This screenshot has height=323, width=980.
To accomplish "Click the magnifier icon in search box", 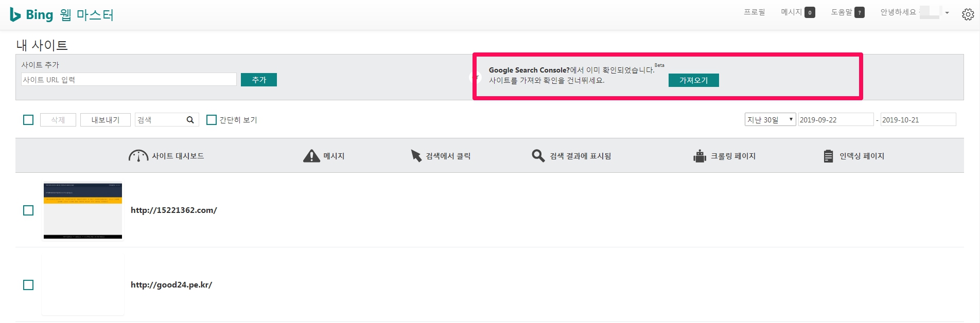I will (x=190, y=120).
